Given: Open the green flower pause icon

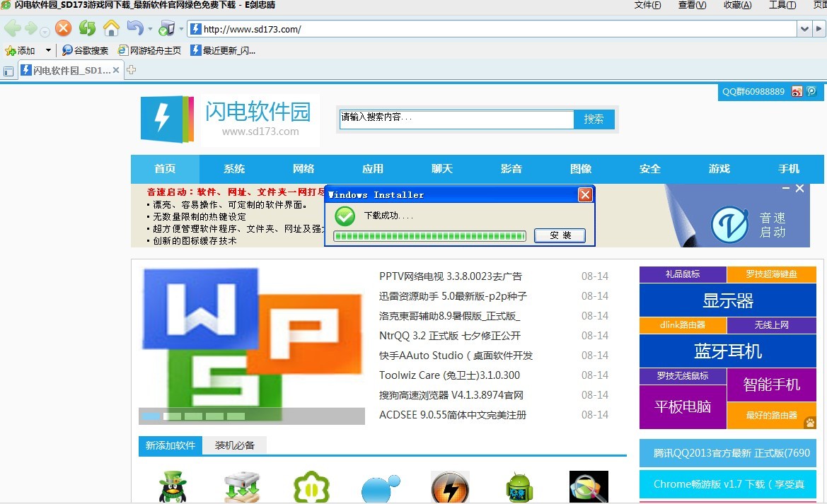Looking at the screenshot, I should click(x=311, y=486).
